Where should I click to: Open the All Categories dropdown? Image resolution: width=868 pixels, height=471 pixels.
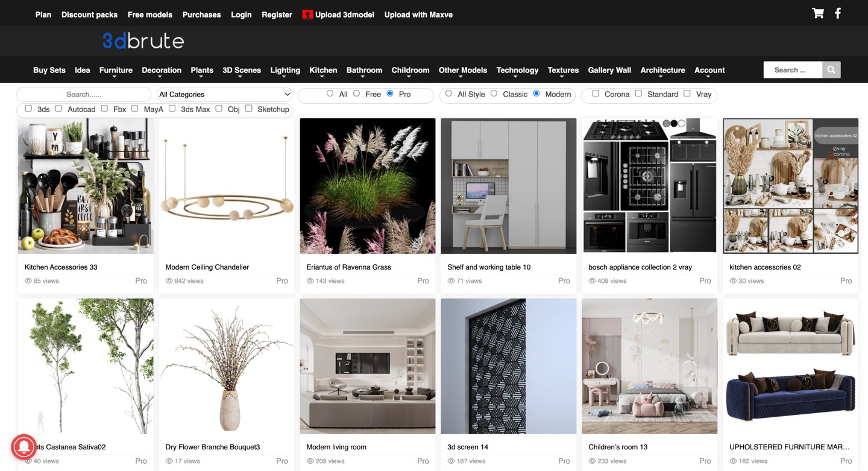coord(224,94)
